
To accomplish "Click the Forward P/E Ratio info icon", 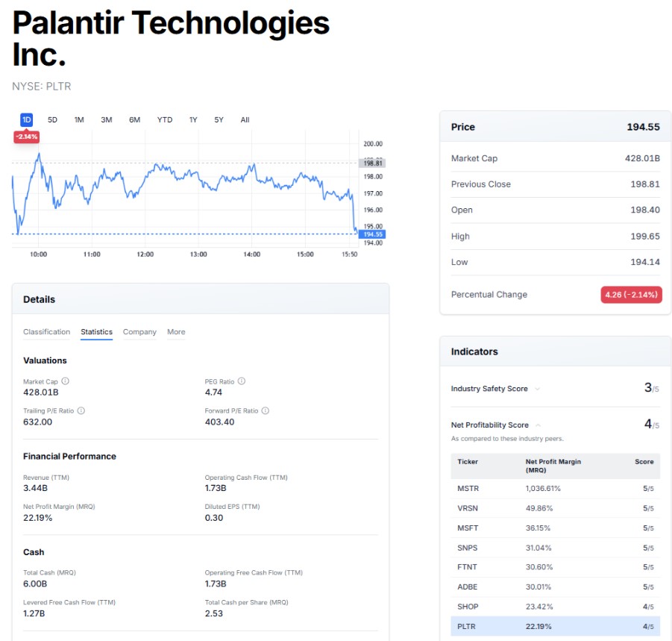I will pos(265,410).
